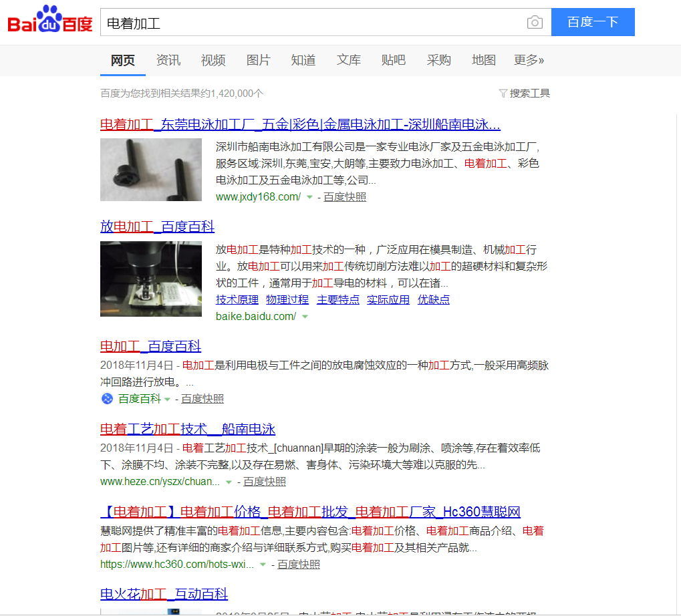Screen dimensions: 681x616
Task: Go to the 文库 tab
Action: 348,60
